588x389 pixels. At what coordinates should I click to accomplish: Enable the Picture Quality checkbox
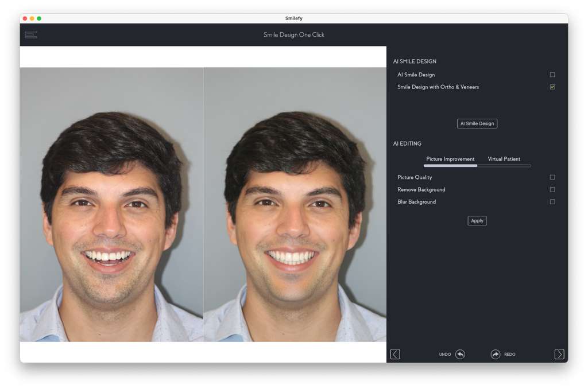[552, 177]
